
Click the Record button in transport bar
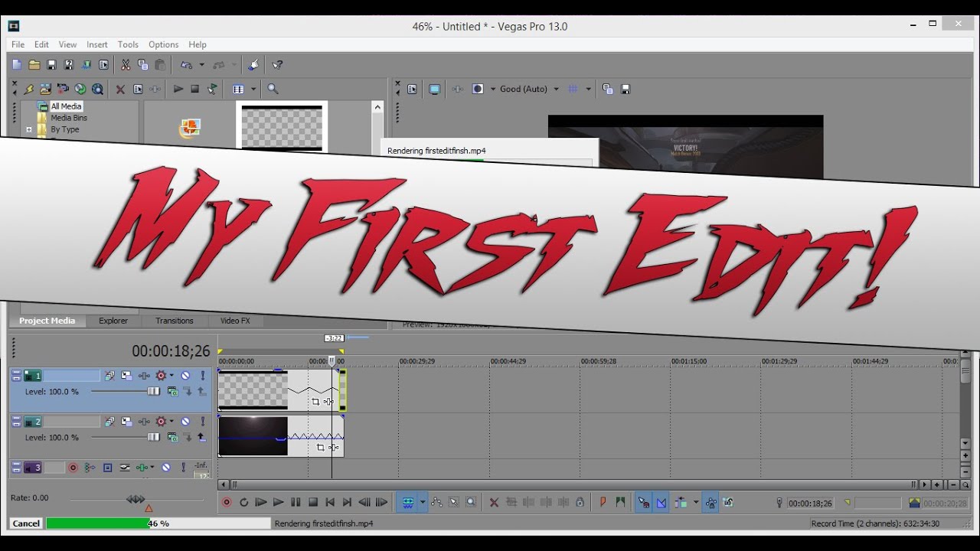[227, 503]
